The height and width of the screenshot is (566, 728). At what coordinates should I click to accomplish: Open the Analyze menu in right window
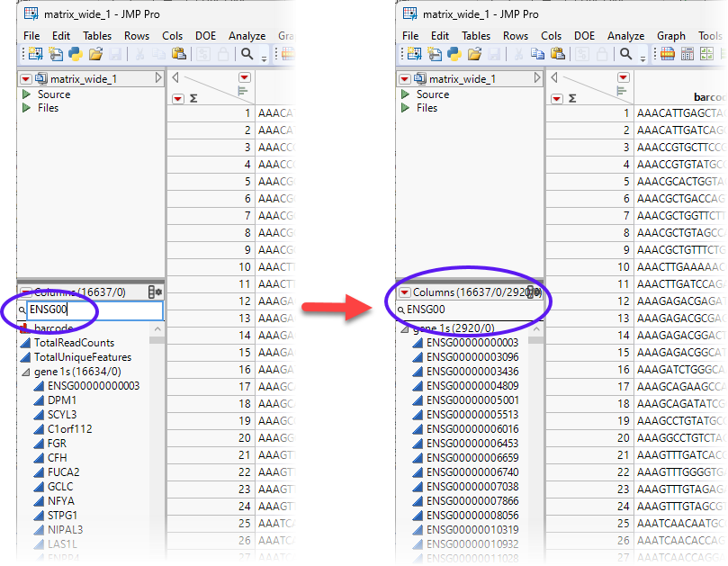[x=625, y=36]
